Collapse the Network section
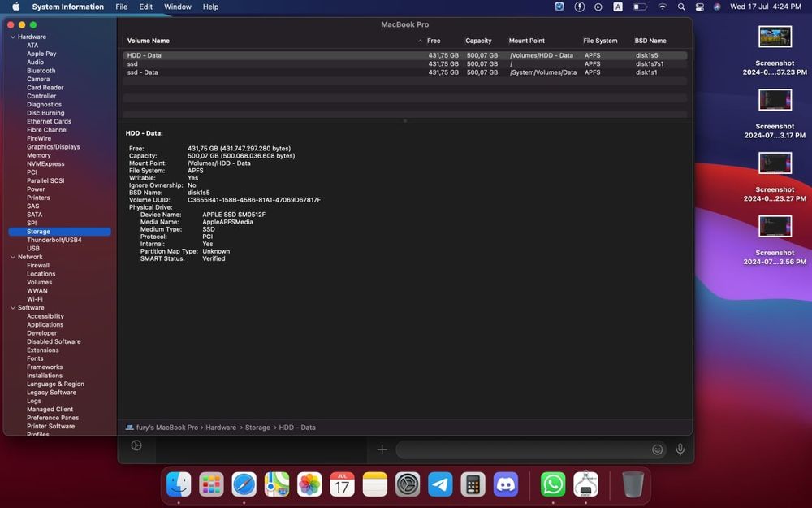 point(13,257)
